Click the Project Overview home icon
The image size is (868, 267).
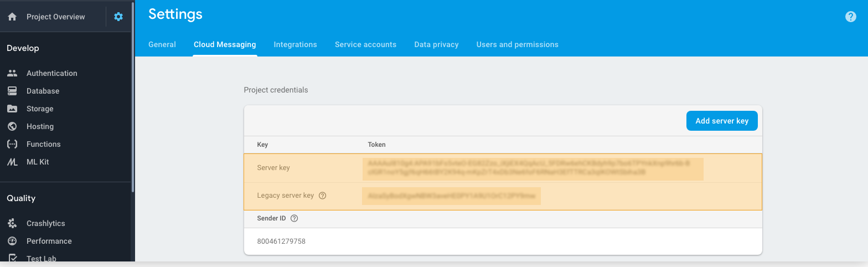[x=12, y=17]
